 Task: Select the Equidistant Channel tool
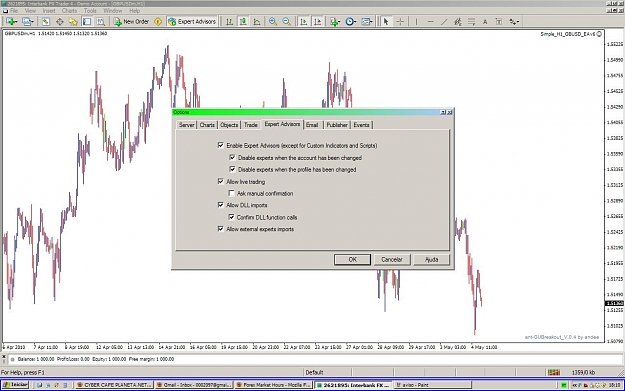[x=458, y=22]
